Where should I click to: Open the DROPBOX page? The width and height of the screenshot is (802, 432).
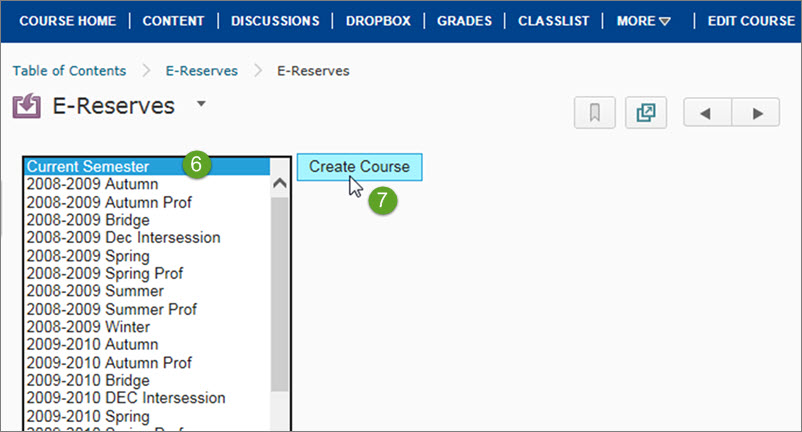pos(378,20)
